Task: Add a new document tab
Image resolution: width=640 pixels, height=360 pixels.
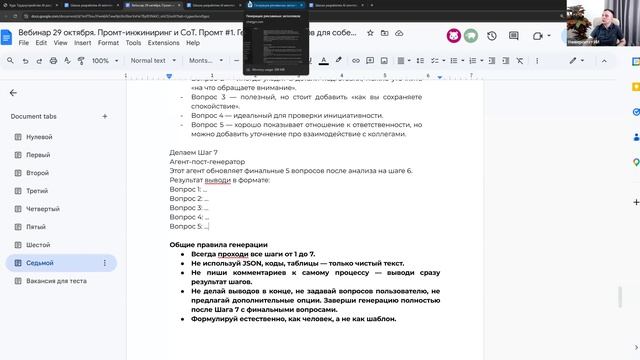Action: (x=104, y=116)
